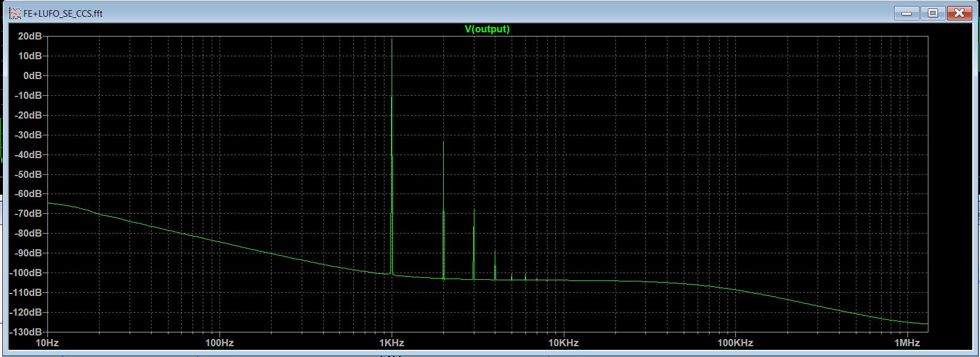
Task: Click the -70dB vertical axis label
Action: (28, 213)
